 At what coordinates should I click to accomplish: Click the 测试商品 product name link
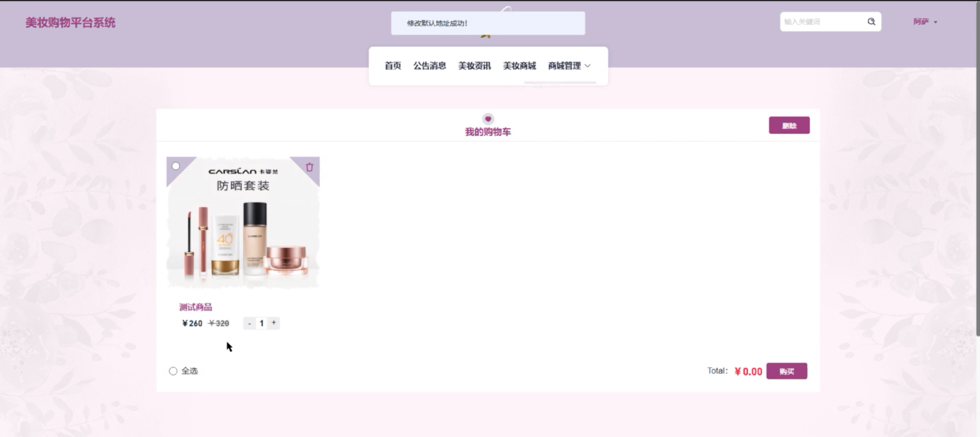click(x=196, y=307)
